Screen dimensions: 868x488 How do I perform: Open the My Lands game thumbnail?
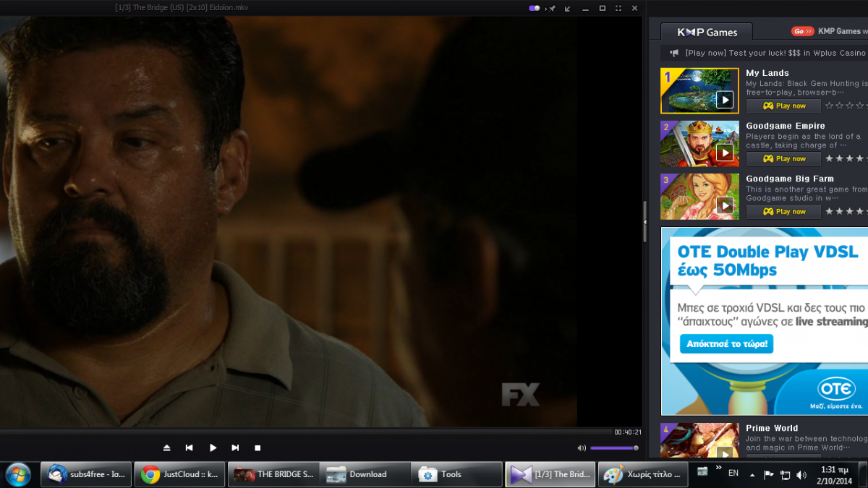699,90
